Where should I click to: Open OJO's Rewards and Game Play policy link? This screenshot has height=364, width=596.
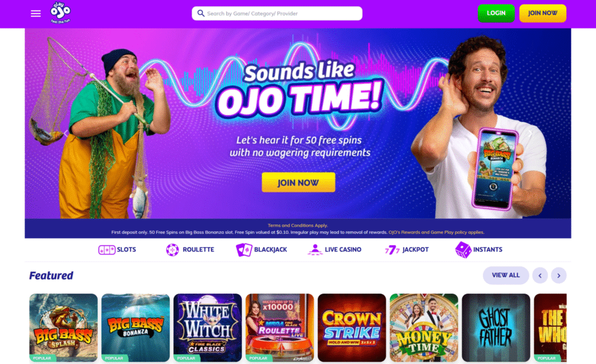pos(436,232)
